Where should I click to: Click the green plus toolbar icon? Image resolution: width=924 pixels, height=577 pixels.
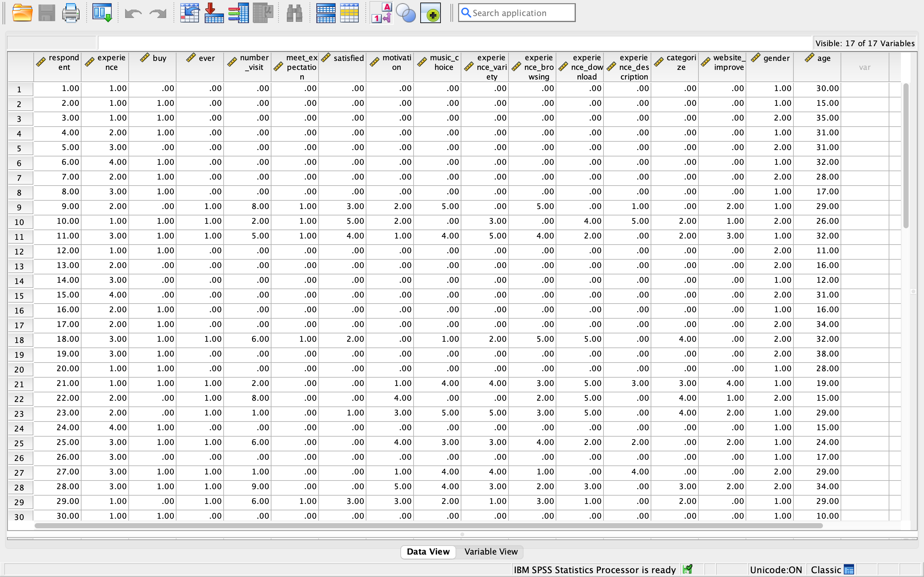(x=431, y=13)
